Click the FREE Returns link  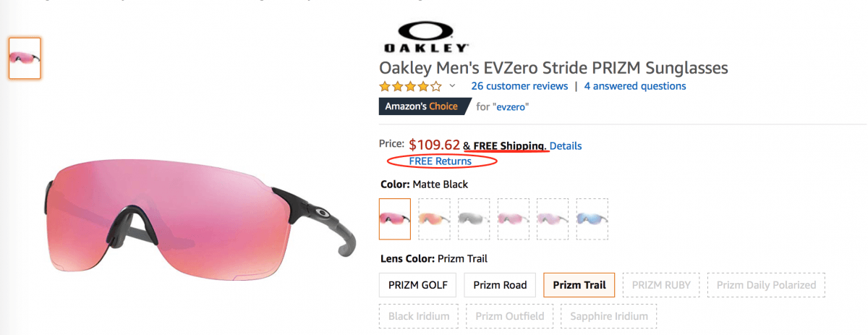(440, 161)
